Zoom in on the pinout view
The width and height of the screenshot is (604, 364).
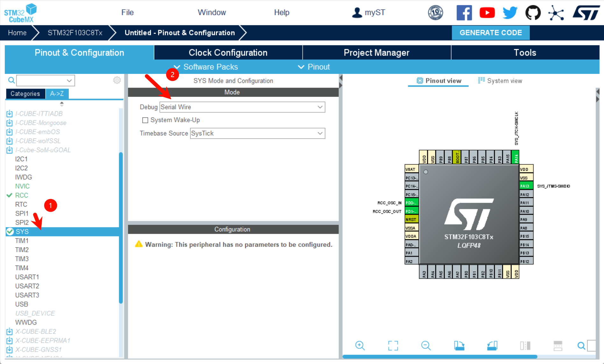pos(360,346)
